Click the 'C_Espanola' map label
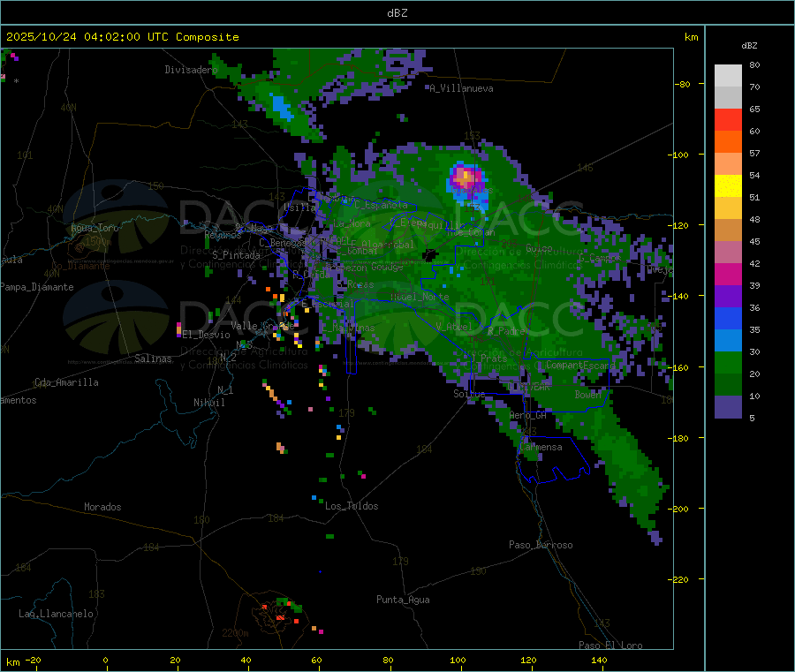Screen dimensions: 795x672 pyautogui.click(x=381, y=205)
